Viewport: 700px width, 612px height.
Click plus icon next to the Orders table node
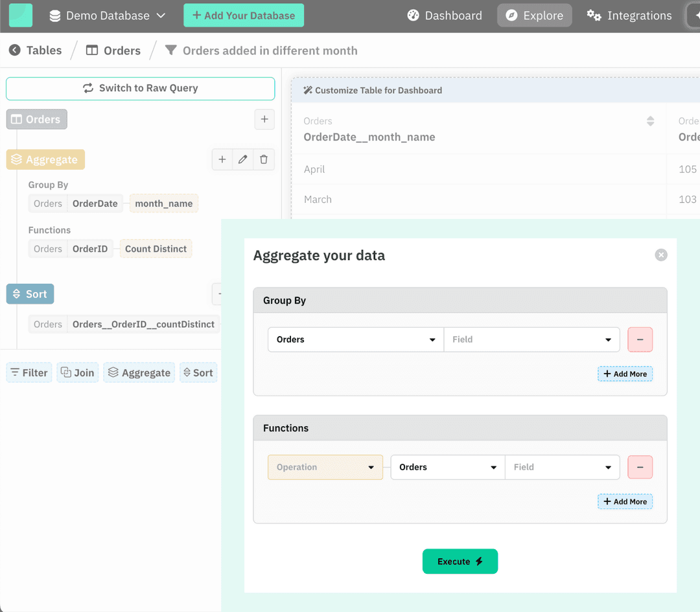[x=264, y=119]
